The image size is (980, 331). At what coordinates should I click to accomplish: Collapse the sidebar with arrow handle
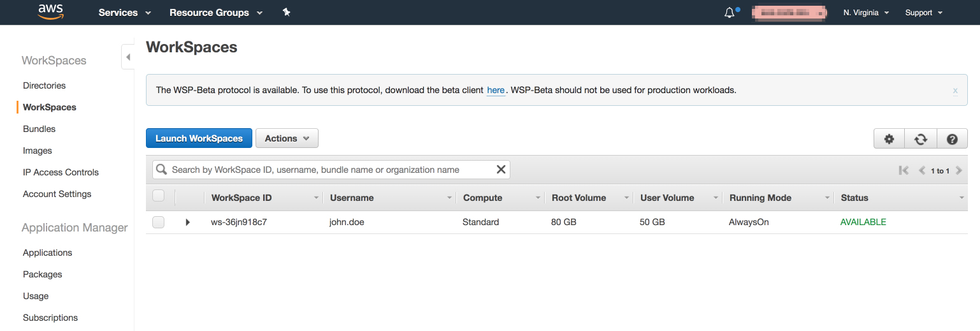127,57
